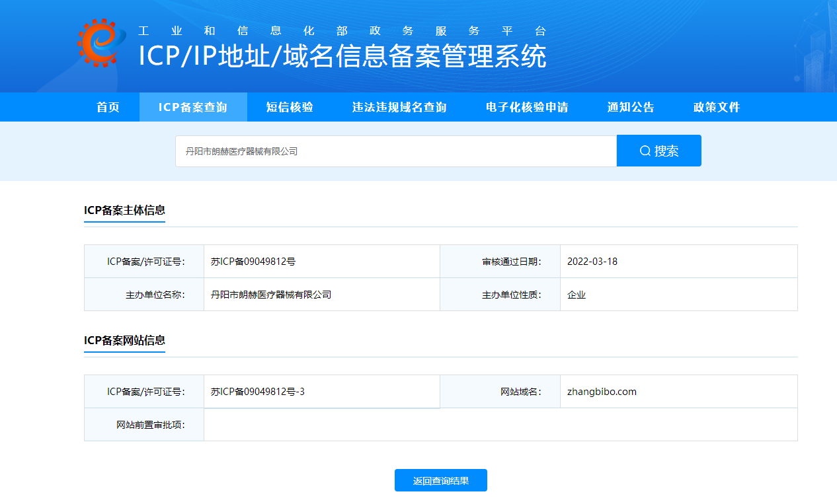Click the 网站前置审批项 label cell

pyautogui.click(x=144, y=425)
